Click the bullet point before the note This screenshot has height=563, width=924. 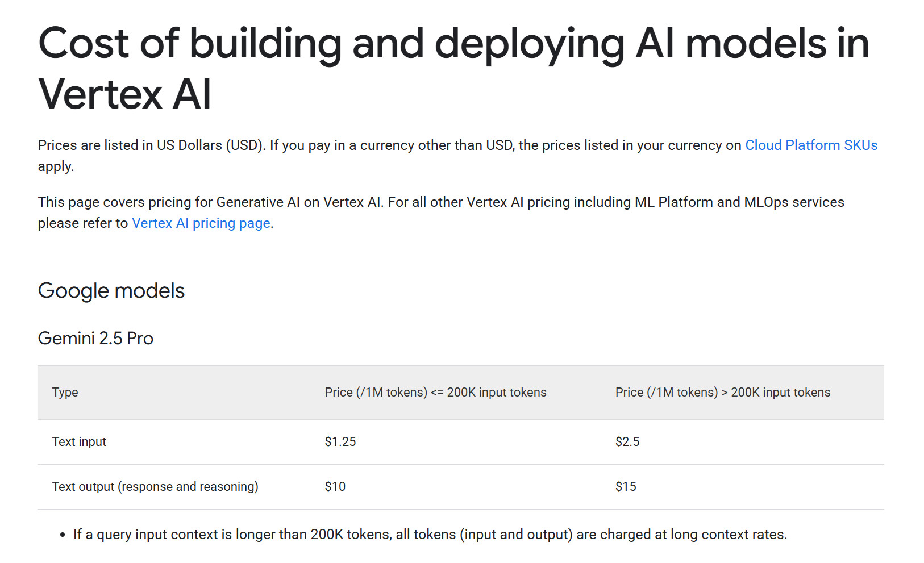pos(63,535)
